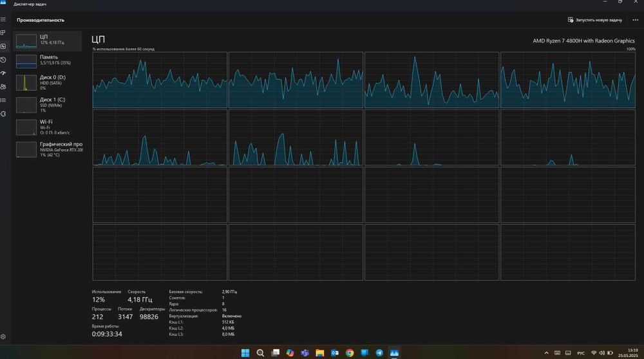The image size is (644, 359).
Task: Open РУС language switcher in tray
Action: pyautogui.click(x=581, y=353)
